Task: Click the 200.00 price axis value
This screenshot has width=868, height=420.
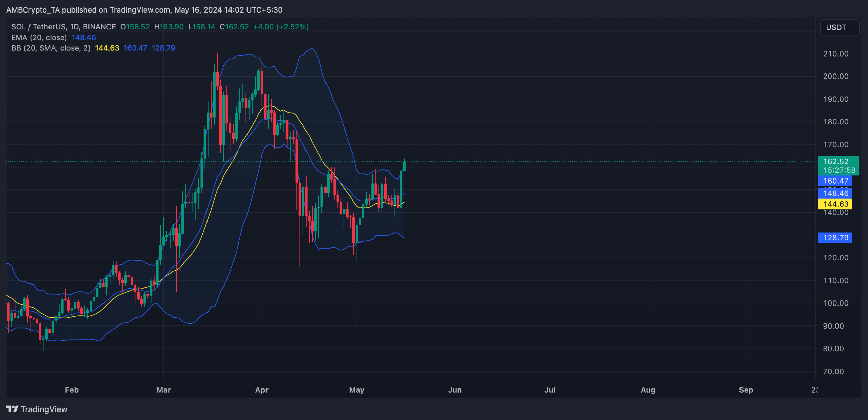Action: 836,76
